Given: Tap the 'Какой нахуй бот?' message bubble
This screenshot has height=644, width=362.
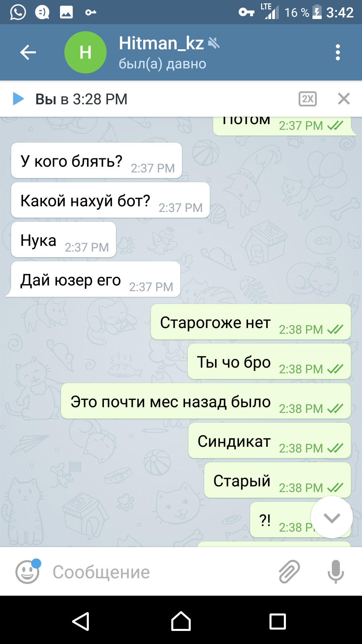Looking at the screenshot, I should pos(110,200).
